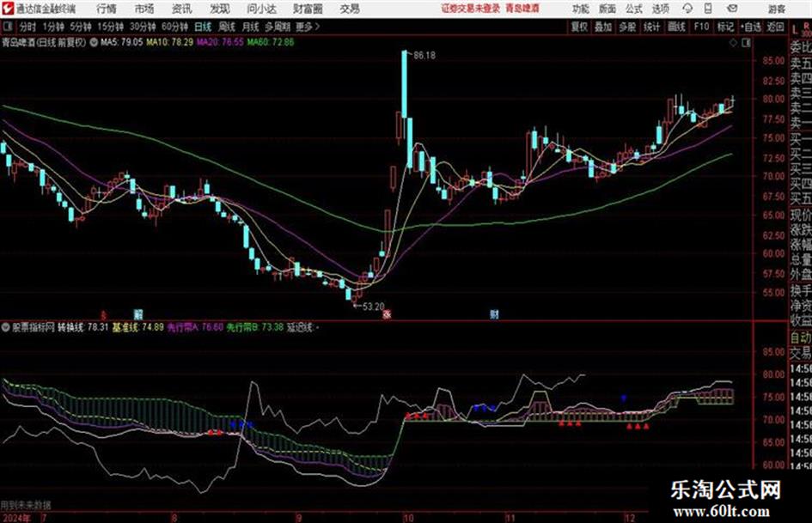Open the 资讯 menu
Image resolution: width=812 pixels, height=523 pixels.
182,9
